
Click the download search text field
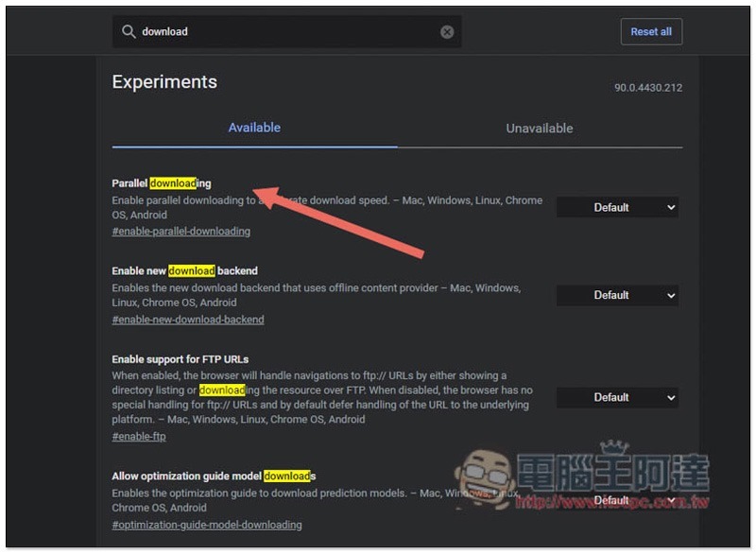pyautogui.click(x=287, y=32)
